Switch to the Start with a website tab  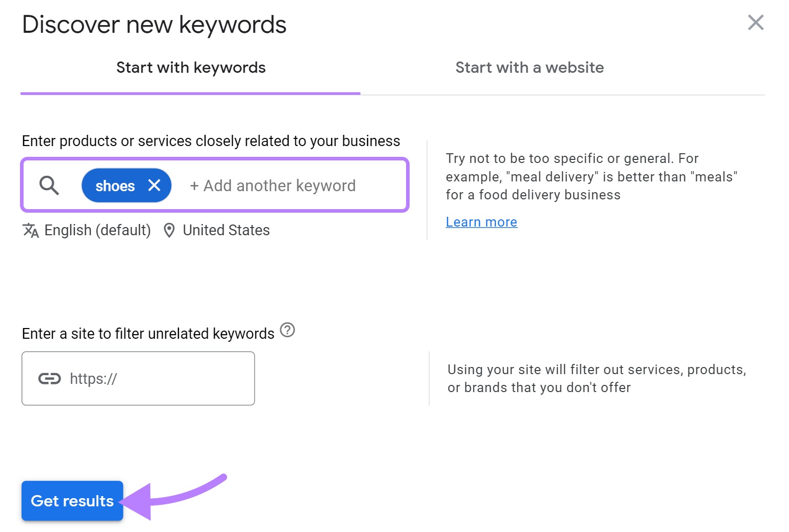(530, 67)
